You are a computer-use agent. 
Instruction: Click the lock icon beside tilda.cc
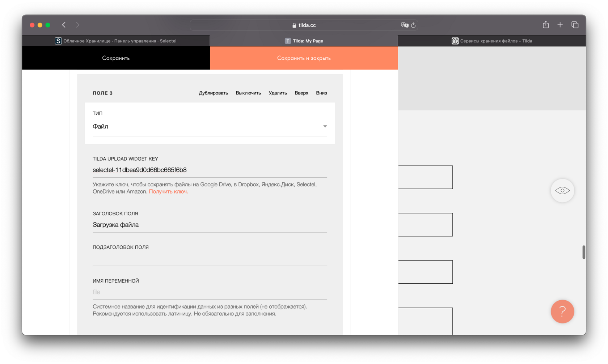294,25
